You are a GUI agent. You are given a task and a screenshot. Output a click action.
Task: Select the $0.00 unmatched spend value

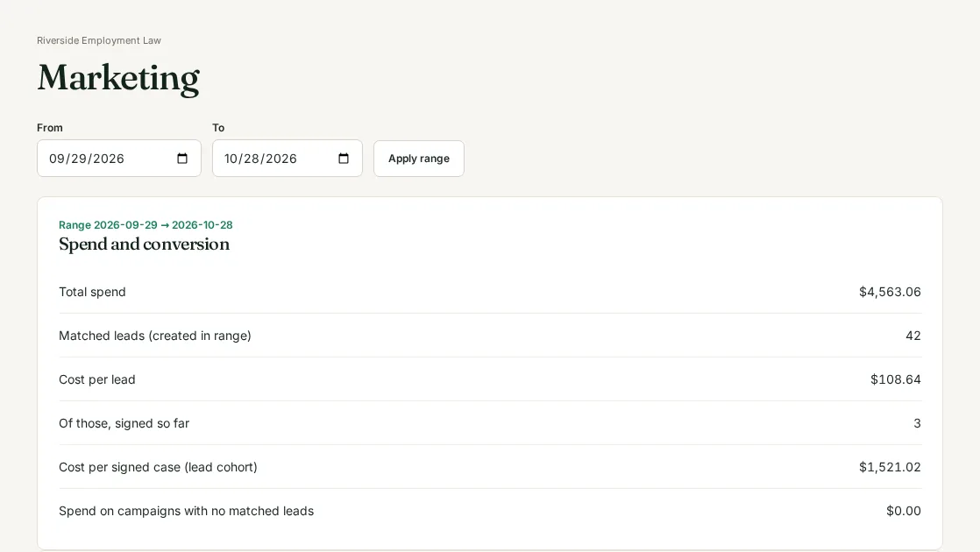click(x=903, y=511)
